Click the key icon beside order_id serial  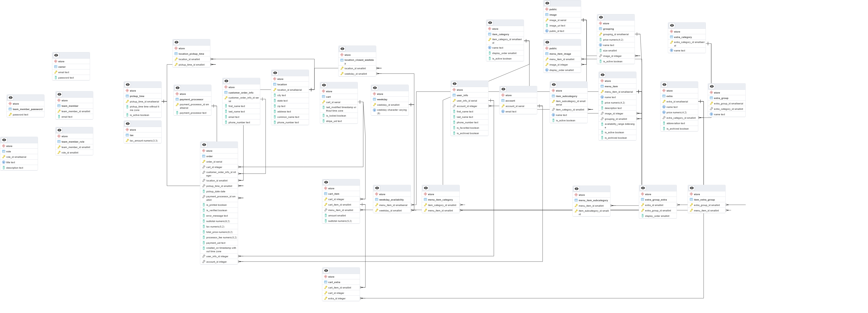(204, 161)
